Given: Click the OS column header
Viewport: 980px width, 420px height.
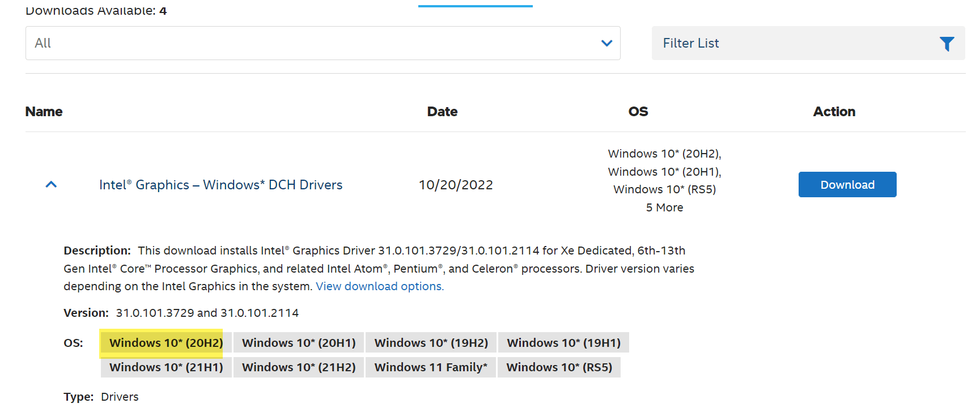Looking at the screenshot, I should pyautogui.click(x=638, y=112).
